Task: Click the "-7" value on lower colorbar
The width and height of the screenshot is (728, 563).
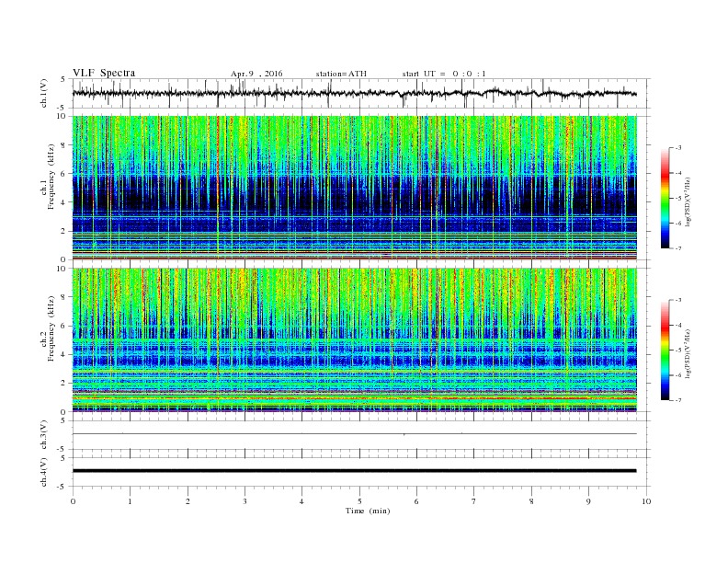Action: 678,400
